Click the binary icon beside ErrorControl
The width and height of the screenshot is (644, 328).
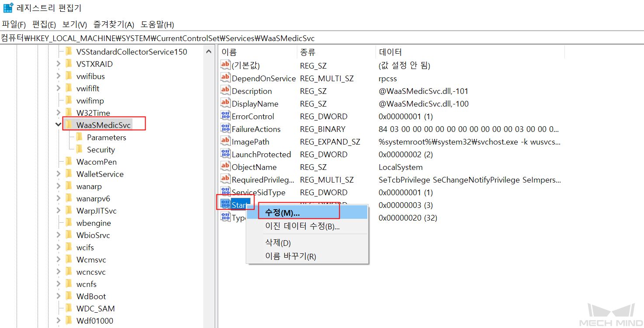click(225, 116)
